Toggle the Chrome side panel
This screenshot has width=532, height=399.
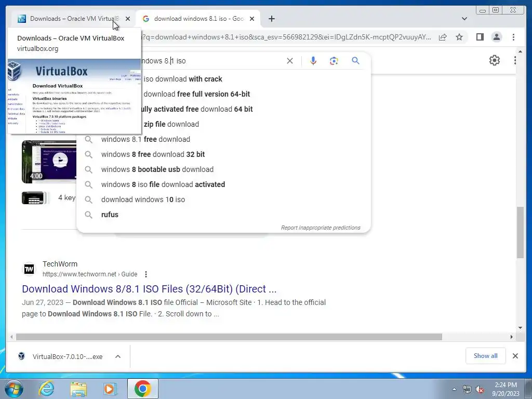coord(480,37)
